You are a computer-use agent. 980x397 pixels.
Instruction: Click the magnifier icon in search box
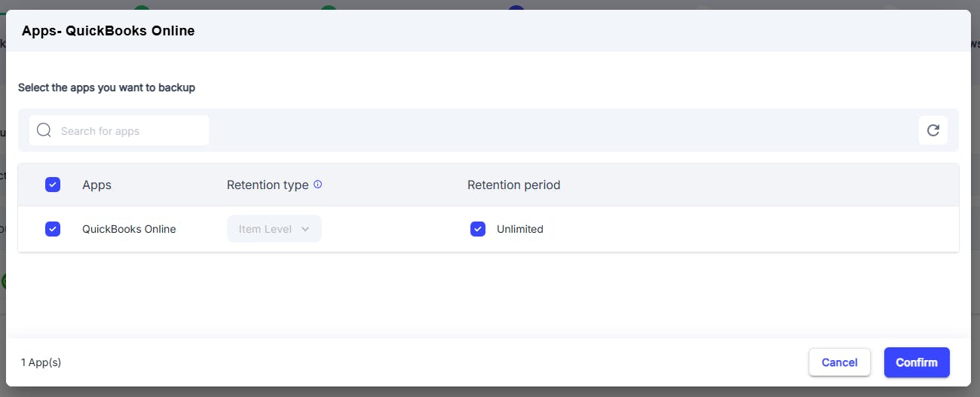pyautogui.click(x=44, y=130)
